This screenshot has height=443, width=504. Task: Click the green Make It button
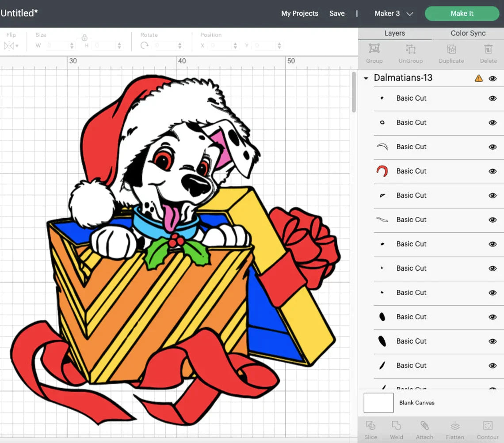[x=462, y=13]
